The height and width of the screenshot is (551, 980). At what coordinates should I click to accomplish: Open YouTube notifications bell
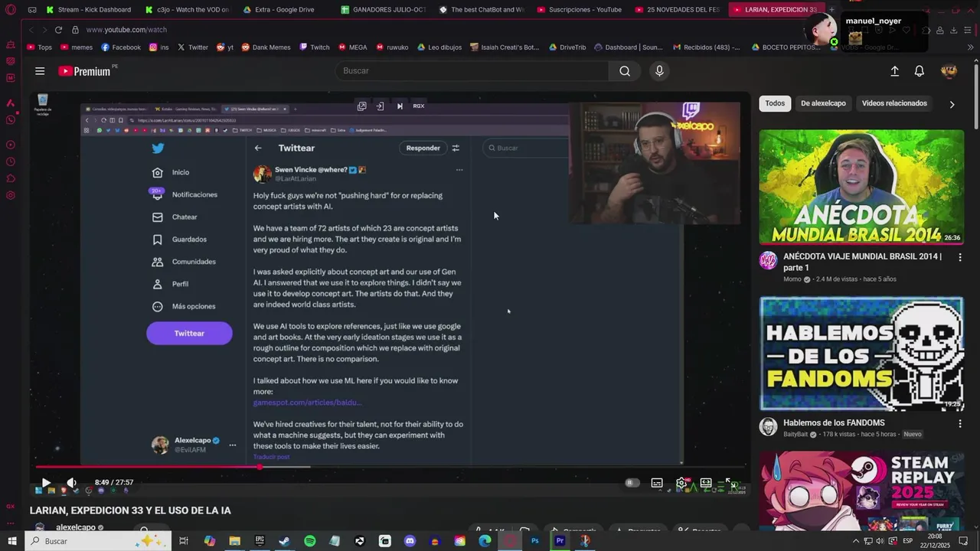click(x=920, y=71)
